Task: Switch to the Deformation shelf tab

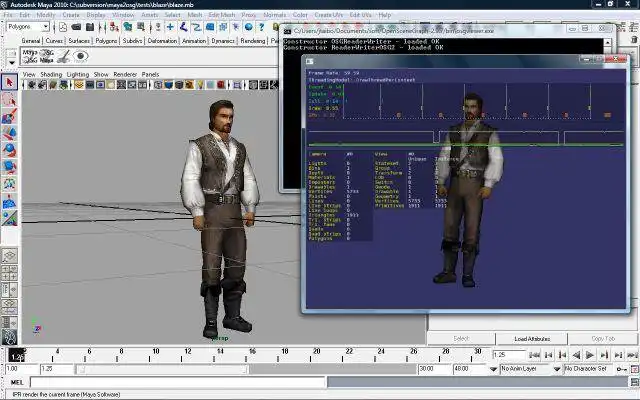Action: coord(162,41)
